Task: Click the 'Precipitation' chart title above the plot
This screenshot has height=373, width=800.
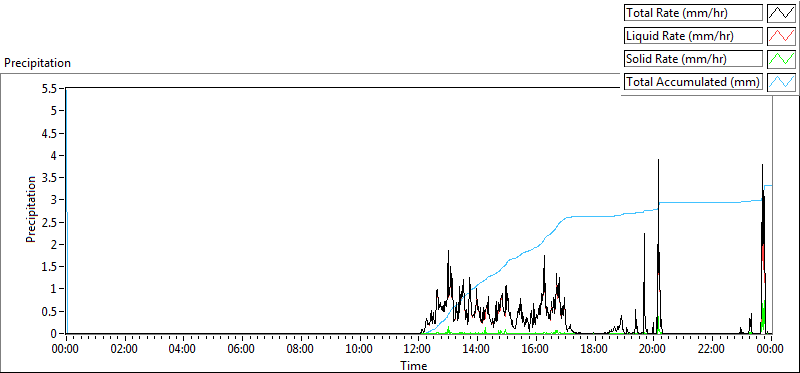Action: 37,63
